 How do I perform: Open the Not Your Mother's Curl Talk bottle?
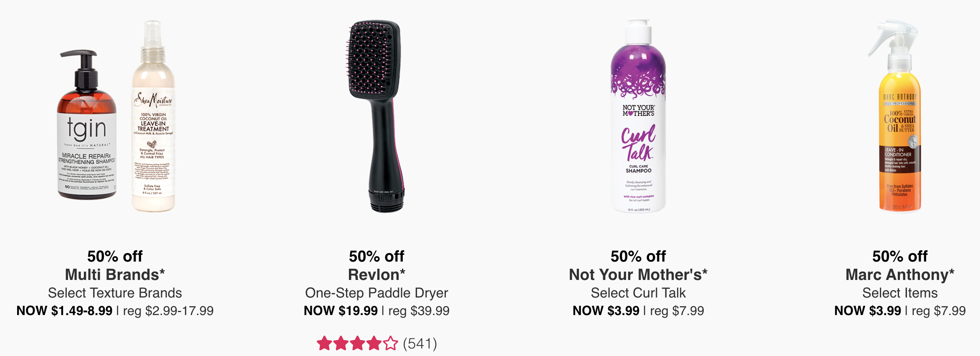coord(638,116)
